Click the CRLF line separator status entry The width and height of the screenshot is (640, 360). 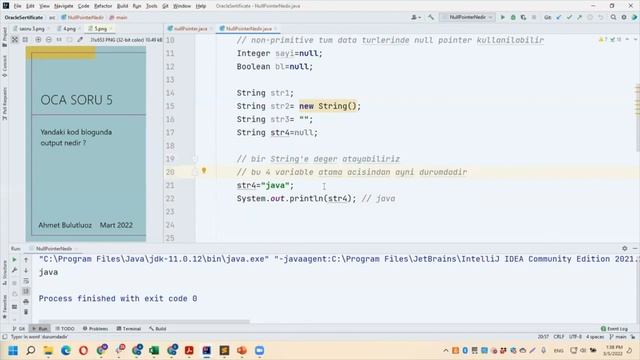point(558,337)
